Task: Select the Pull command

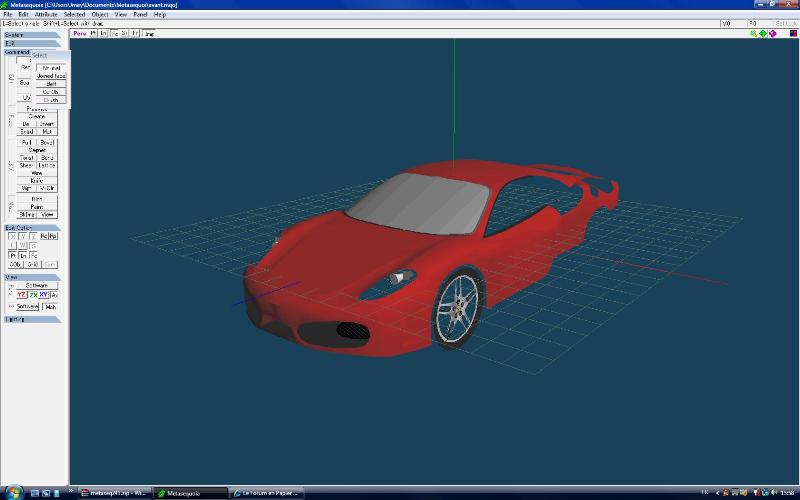Action: coord(27,142)
